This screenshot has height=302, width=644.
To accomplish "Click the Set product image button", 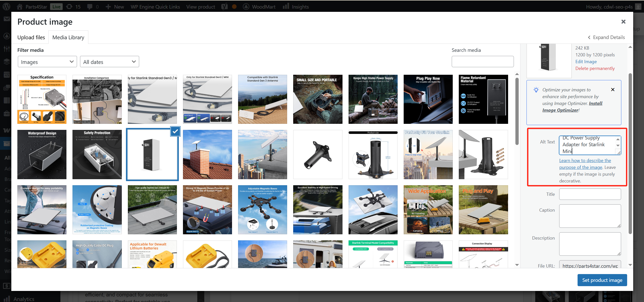I will pyautogui.click(x=602, y=280).
